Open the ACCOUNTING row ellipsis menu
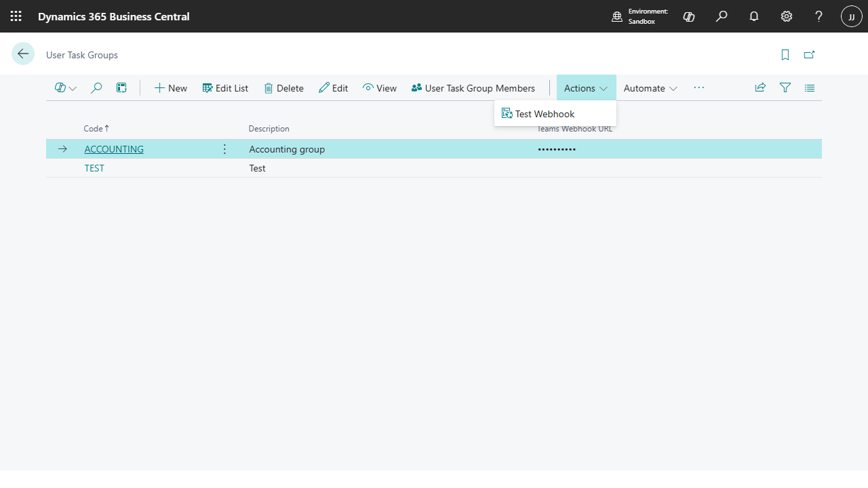The image size is (868, 488). click(224, 148)
